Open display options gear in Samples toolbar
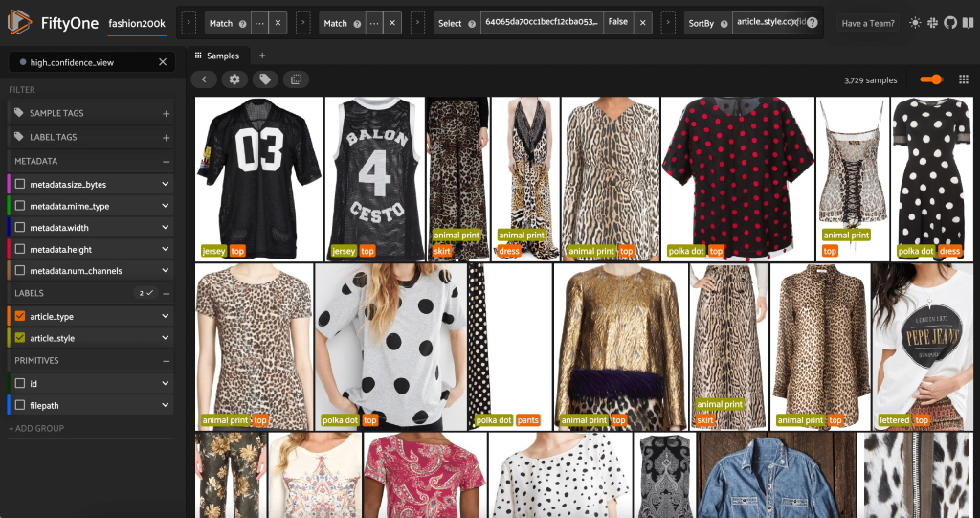Image resolution: width=980 pixels, height=518 pixels. tap(234, 79)
